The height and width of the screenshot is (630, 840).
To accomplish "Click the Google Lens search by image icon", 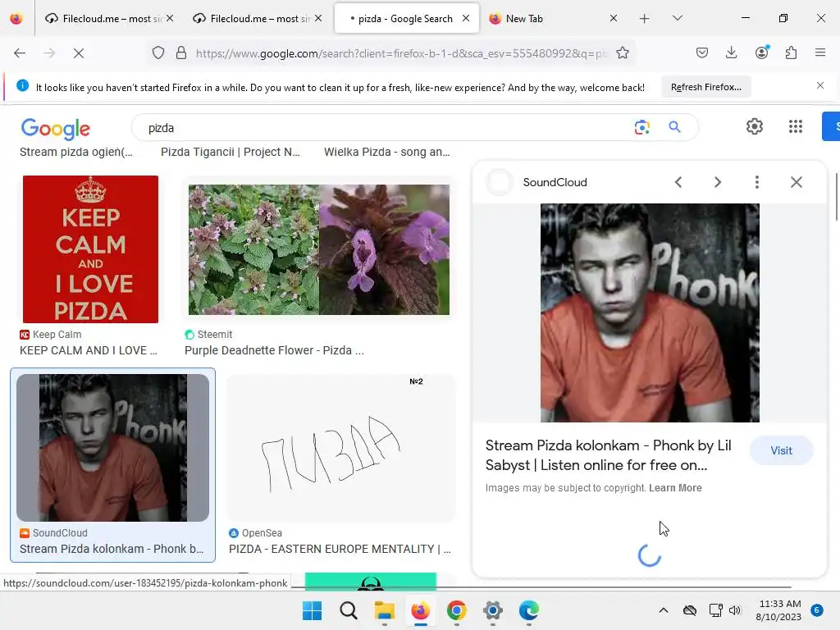I will [x=641, y=127].
